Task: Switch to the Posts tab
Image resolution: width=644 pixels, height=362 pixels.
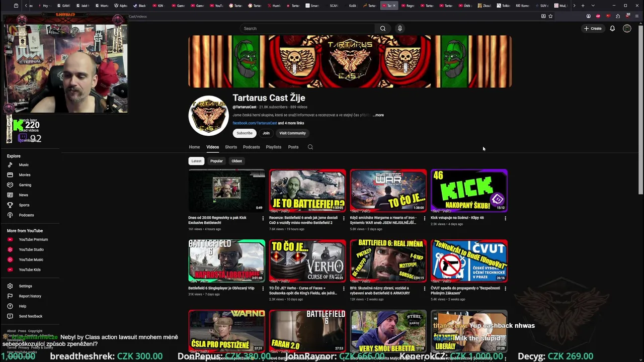Action: click(293, 147)
